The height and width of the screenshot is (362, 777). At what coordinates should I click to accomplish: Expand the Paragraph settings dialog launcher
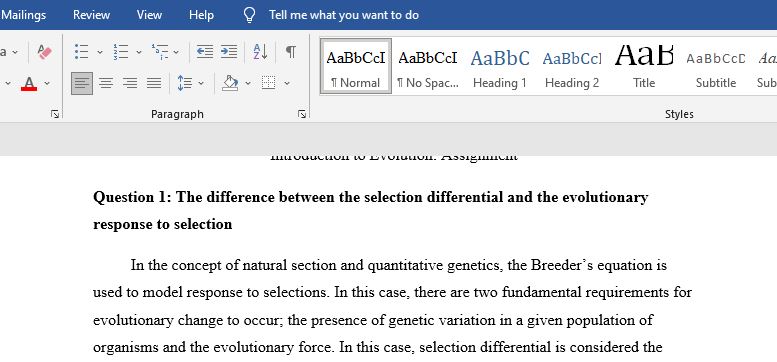click(x=302, y=114)
